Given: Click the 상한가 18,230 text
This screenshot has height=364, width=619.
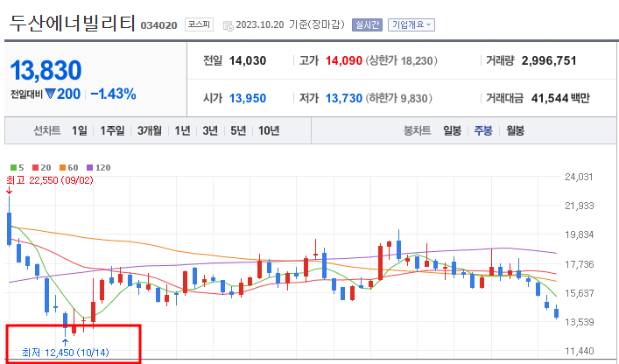Looking at the screenshot, I should pyautogui.click(x=402, y=60).
